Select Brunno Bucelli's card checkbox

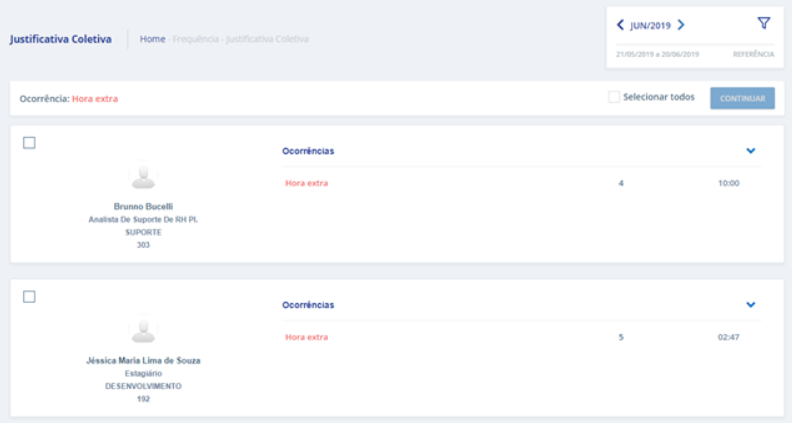(29, 143)
